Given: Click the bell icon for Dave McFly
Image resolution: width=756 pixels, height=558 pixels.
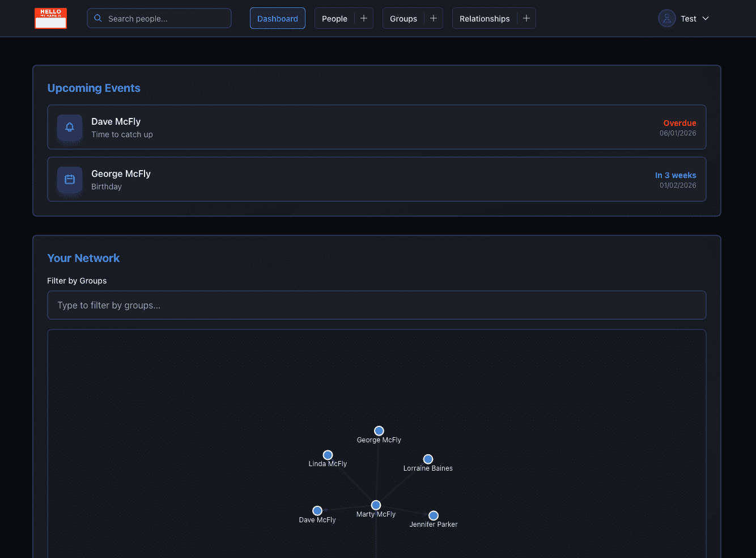Looking at the screenshot, I should click(70, 127).
